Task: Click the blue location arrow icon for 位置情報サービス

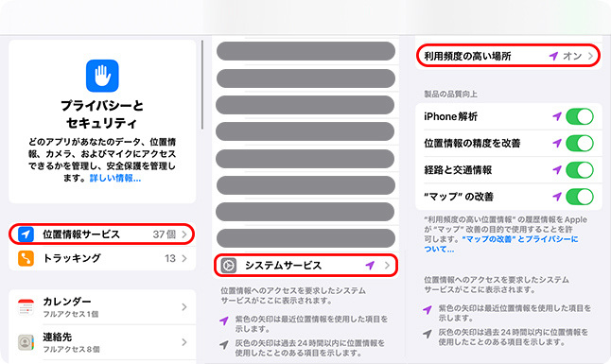Action: pyautogui.click(x=26, y=234)
